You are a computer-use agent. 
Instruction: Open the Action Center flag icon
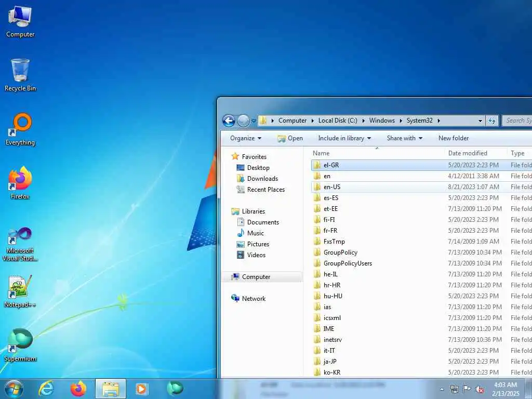(x=467, y=389)
